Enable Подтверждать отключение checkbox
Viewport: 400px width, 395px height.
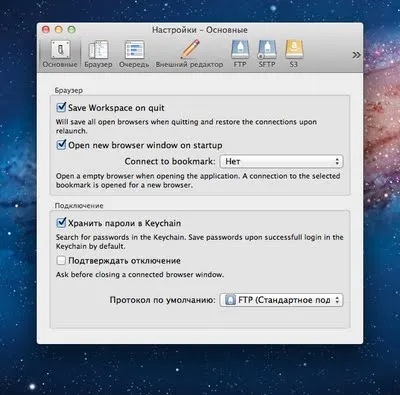61,260
